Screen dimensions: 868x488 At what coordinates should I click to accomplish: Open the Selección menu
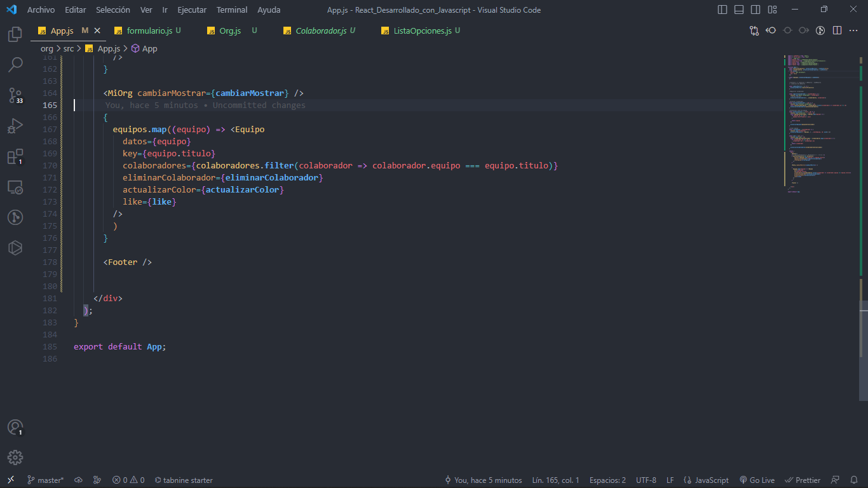[113, 10]
